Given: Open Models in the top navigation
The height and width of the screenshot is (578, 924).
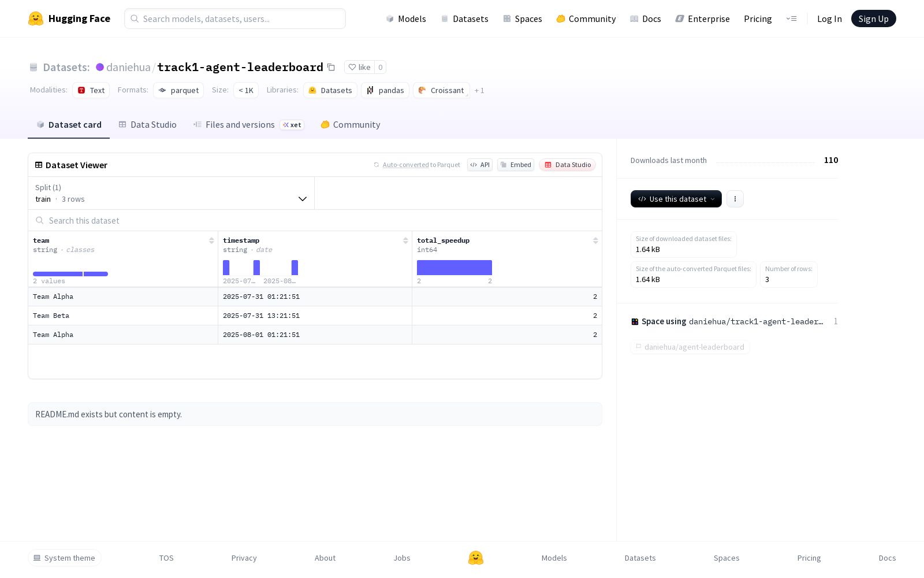Looking at the screenshot, I should [406, 18].
